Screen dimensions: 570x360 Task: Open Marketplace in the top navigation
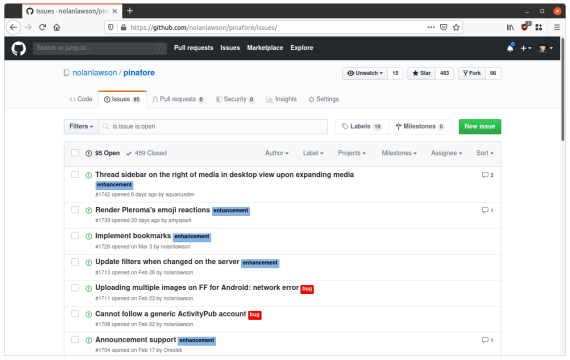[x=265, y=48]
